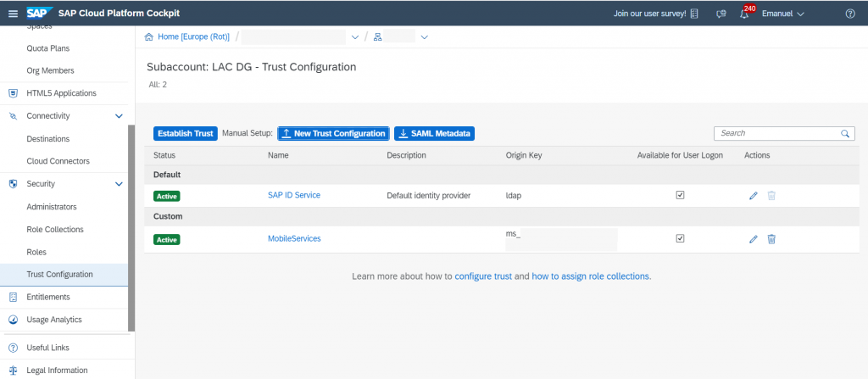
Task: Click the Legal Information scales icon
Action: (14, 371)
